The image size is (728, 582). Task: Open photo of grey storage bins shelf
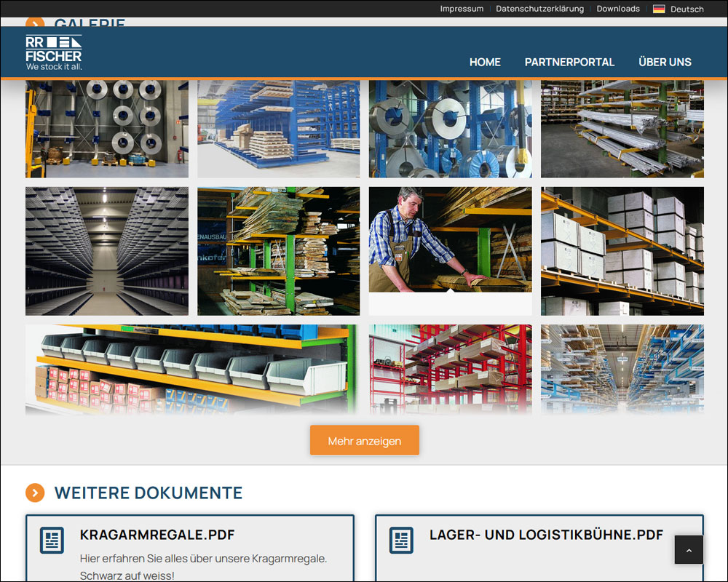pos(191,369)
